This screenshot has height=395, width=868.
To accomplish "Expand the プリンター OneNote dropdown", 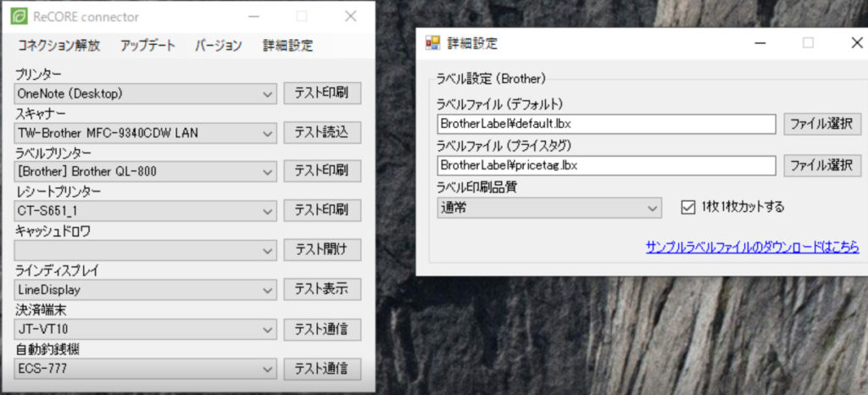I will [x=146, y=93].
